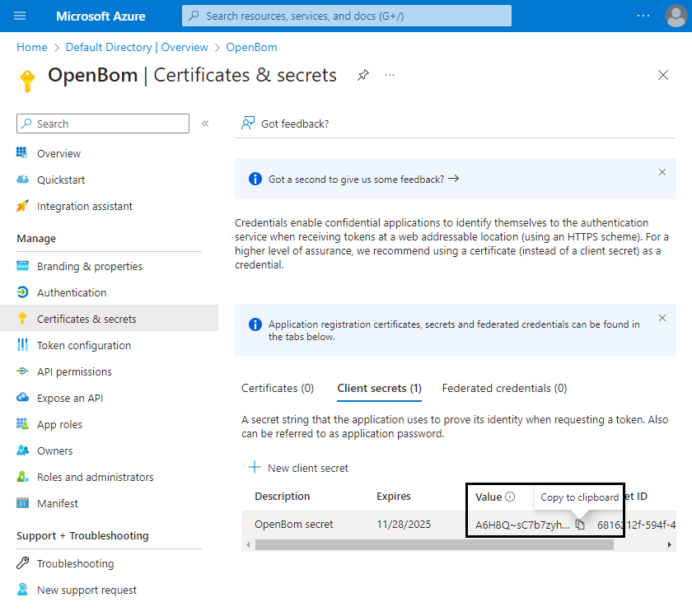This screenshot has height=616, width=692.
Task: Click the Expose an API cloud icon
Action: [x=22, y=397]
